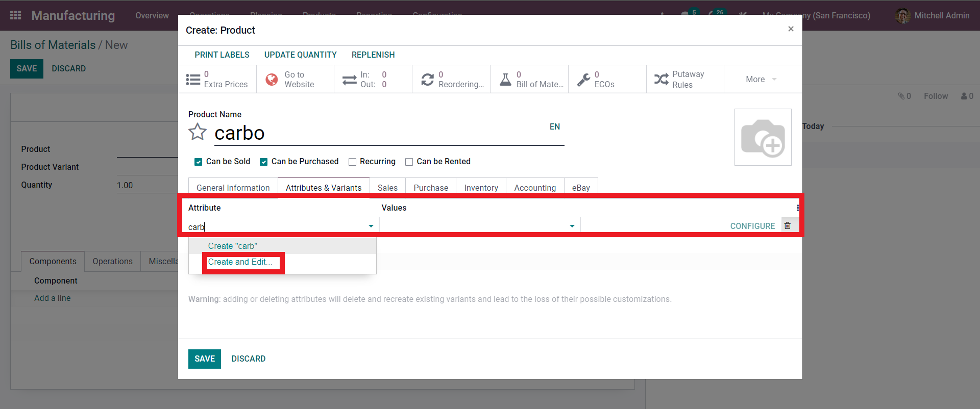Click Follow in the chatter
980x409 pixels.
pyautogui.click(x=936, y=96)
